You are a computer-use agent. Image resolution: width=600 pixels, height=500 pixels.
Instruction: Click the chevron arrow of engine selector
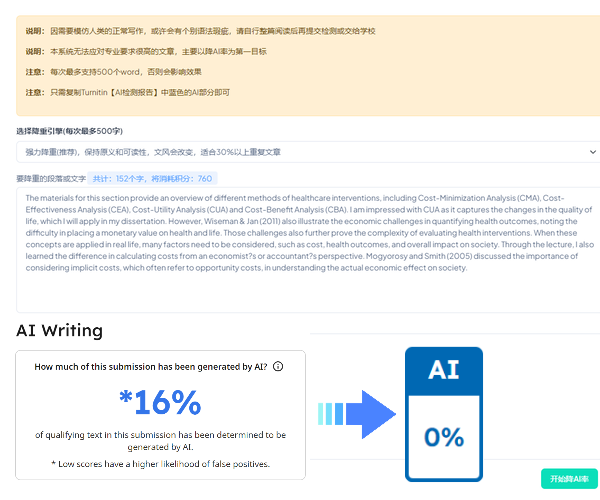(x=591, y=152)
